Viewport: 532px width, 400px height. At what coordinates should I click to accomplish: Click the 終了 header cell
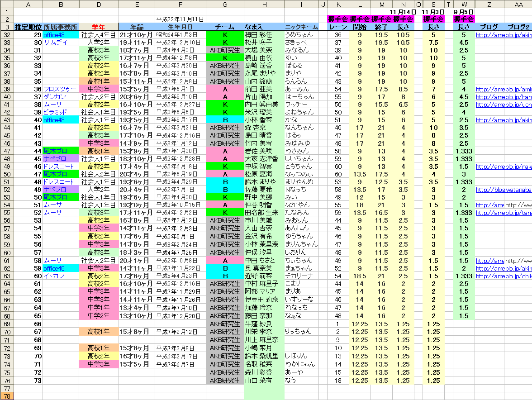tap(381, 27)
